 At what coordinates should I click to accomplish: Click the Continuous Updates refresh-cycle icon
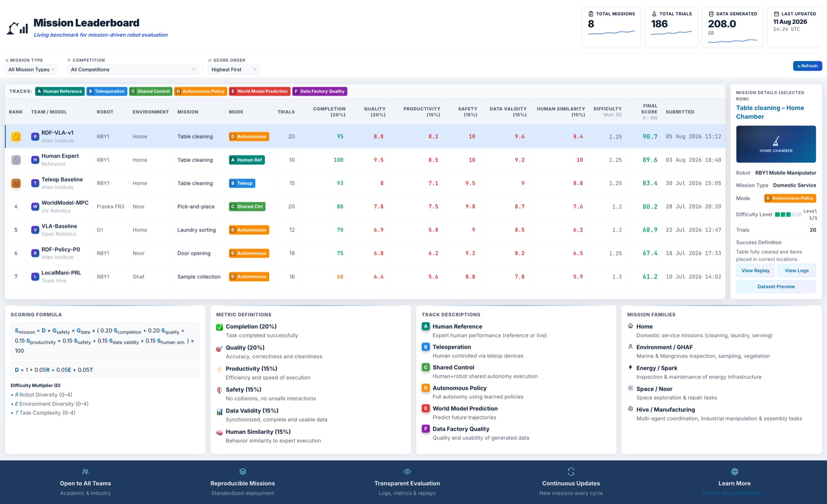571,471
